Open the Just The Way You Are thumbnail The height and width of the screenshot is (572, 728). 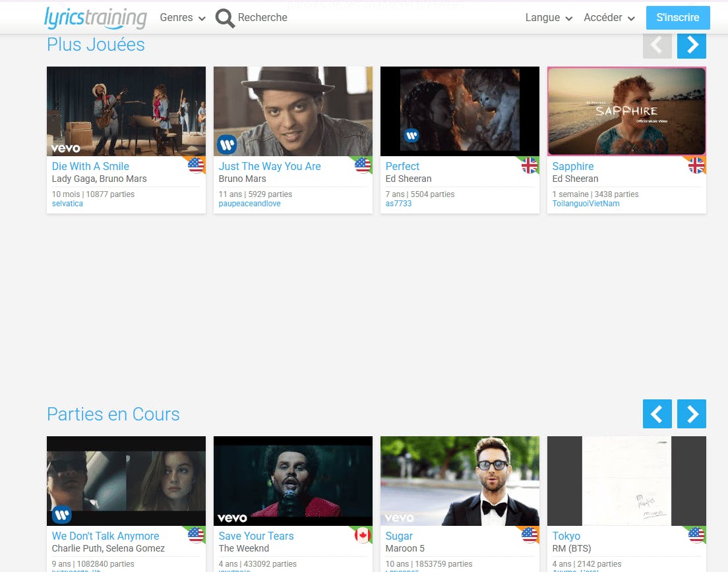click(x=293, y=111)
